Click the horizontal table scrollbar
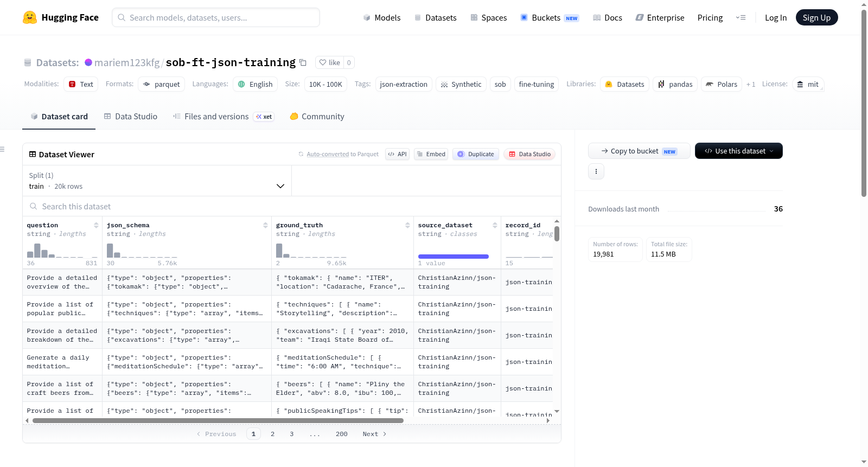Screen dimensions: 868x467 tap(218, 420)
